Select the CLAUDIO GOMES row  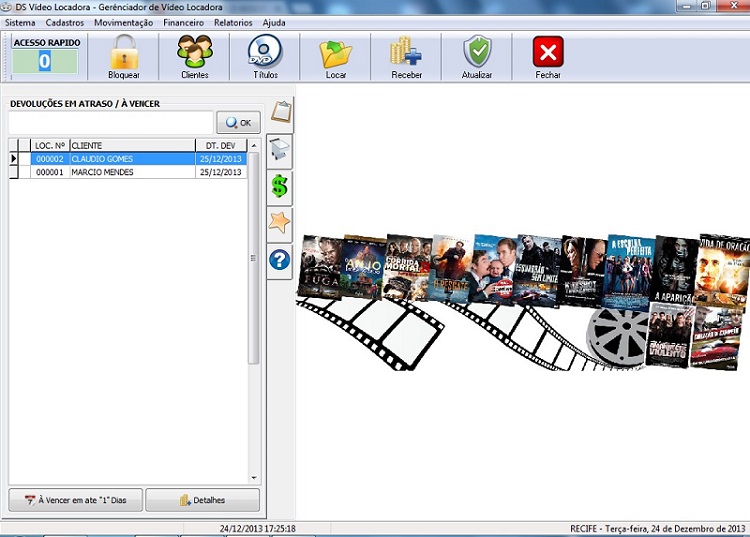pyautogui.click(x=128, y=159)
